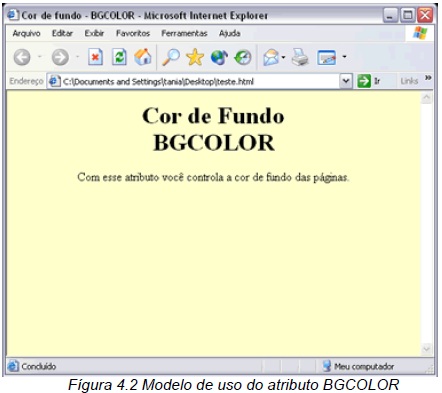Click the 'Concluído' status bar text
The height and width of the screenshot is (393, 442).
tap(39, 366)
